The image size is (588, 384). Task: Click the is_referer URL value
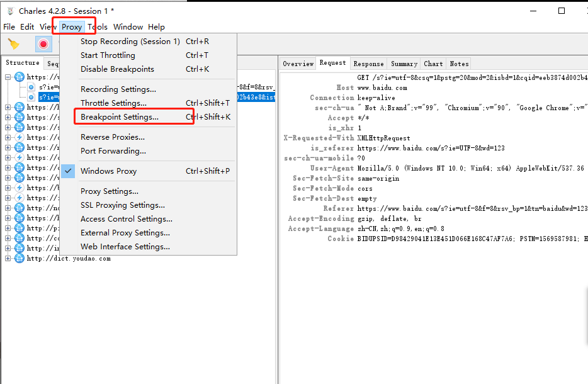point(431,148)
